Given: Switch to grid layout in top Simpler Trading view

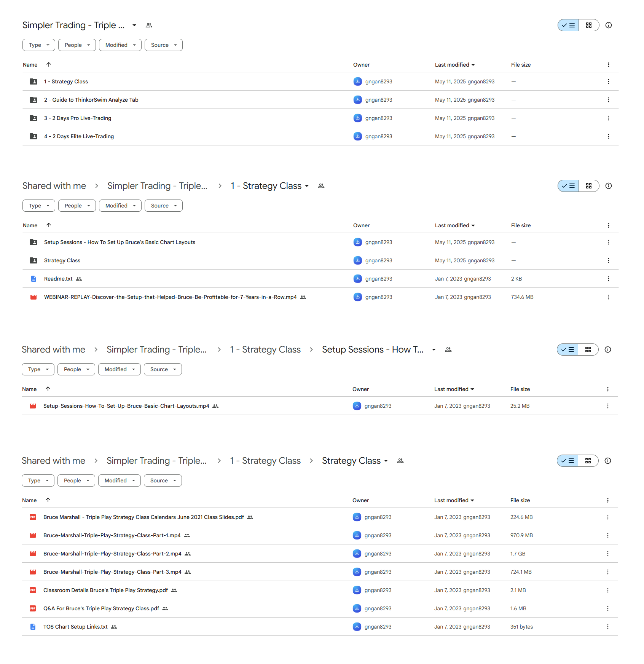Looking at the screenshot, I should tap(589, 25).
